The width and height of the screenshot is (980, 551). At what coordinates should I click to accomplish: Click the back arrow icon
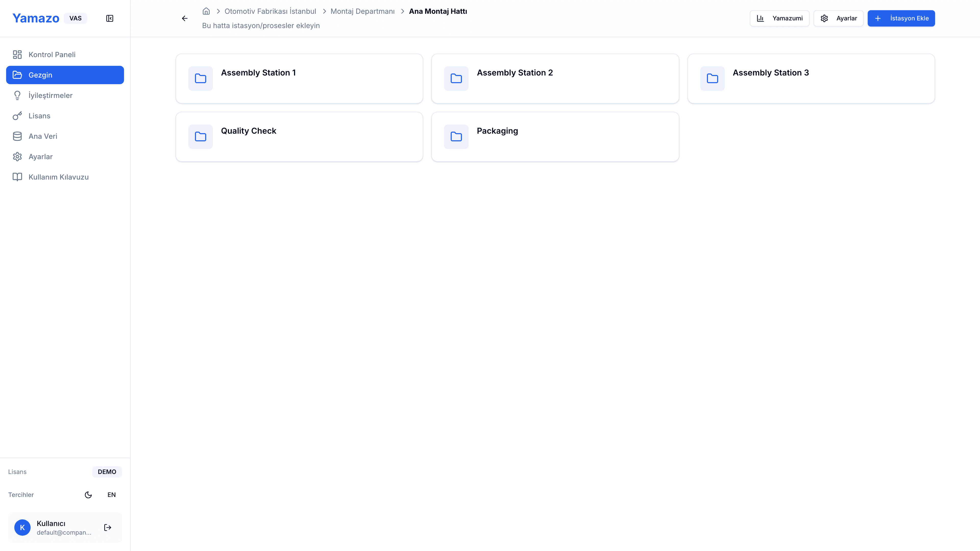[185, 18]
